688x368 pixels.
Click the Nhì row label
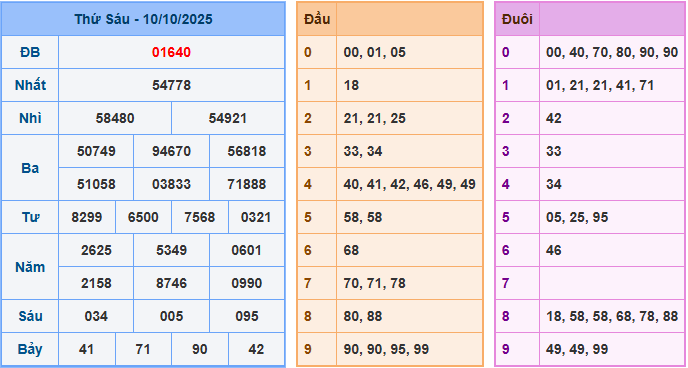tap(30, 118)
